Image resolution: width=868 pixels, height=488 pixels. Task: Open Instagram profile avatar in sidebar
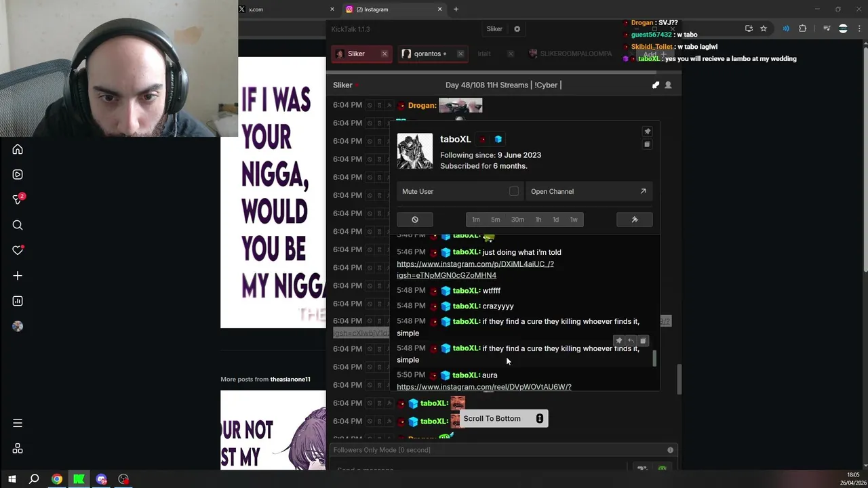pyautogui.click(x=18, y=326)
